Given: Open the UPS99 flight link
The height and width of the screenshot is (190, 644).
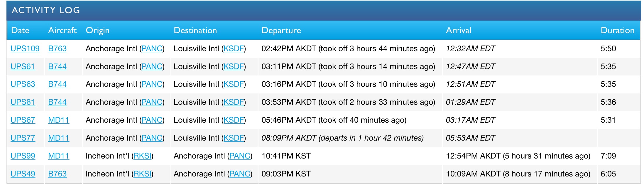Looking at the screenshot, I should [x=23, y=156].
